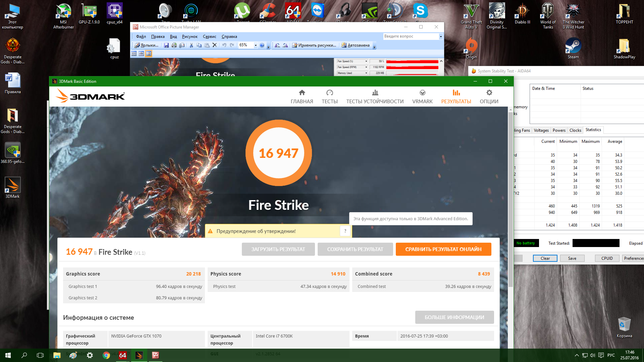Toggle single picture view in Picture Manager
Viewport: 644px width, 362px height.
pyautogui.click(x=149, y=54)
